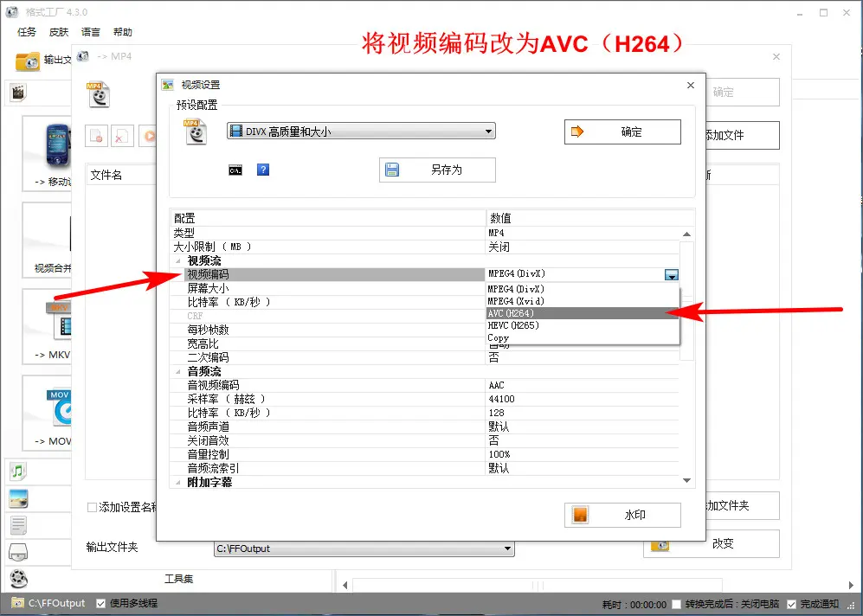Open the 皮肤 menu
The image size is (863, 616).
[59, 32]
